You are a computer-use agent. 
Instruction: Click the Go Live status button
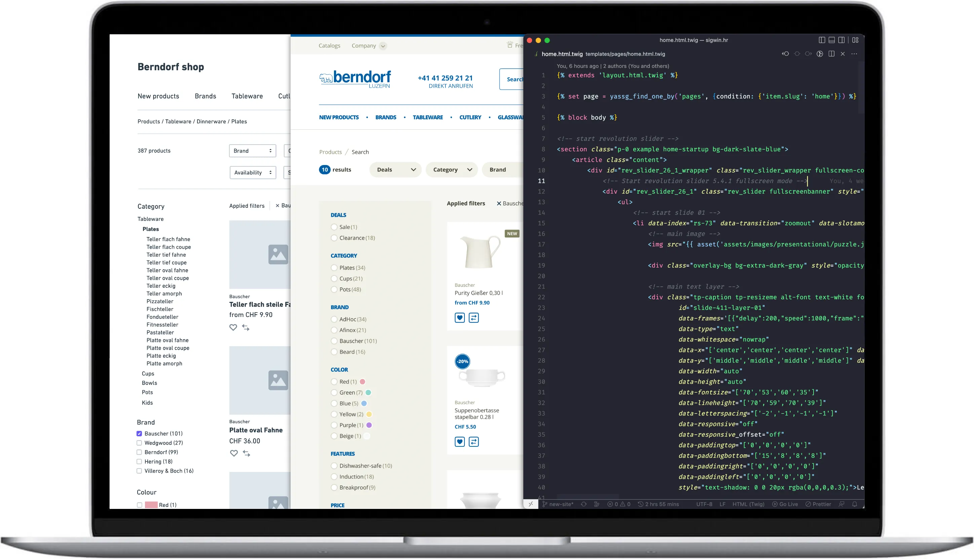pyautogui.click(x=785, y=504)
